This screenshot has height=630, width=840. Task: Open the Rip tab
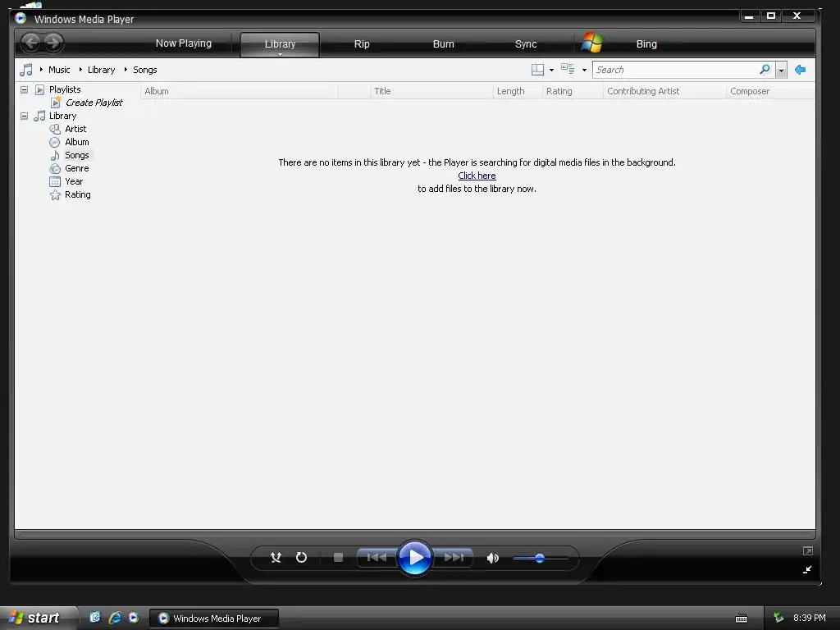coord(362,44)
